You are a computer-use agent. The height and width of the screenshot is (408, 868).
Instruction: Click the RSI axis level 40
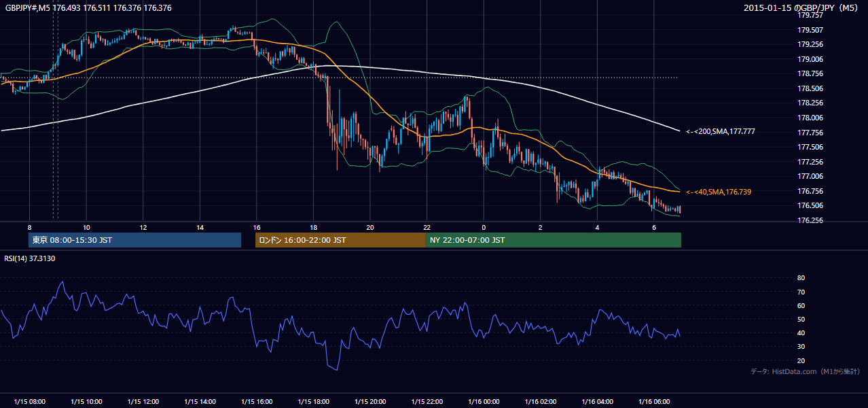[801, 333]
